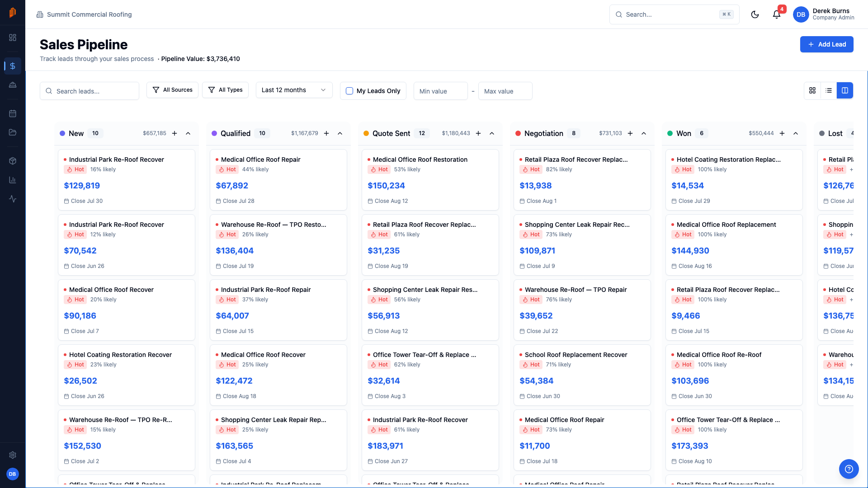868x488 pixels.
Task: Open the settings gear in sidebar
Action: 13,455
